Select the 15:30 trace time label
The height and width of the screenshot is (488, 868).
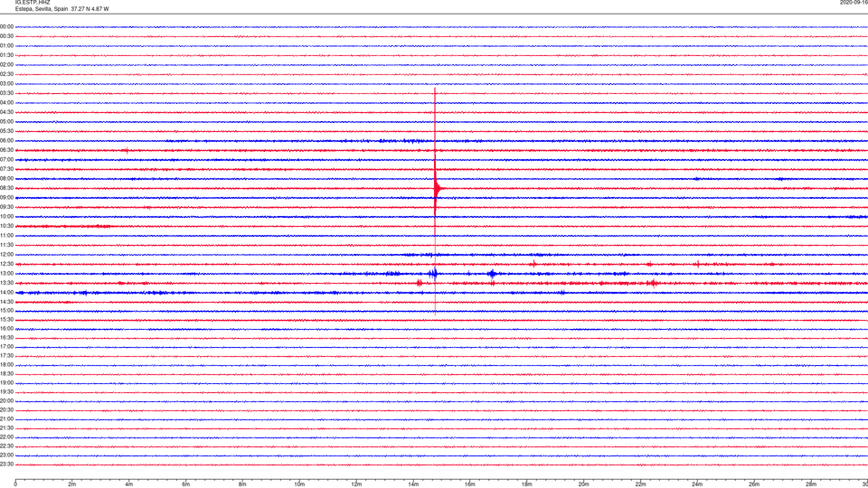[6, 319]
